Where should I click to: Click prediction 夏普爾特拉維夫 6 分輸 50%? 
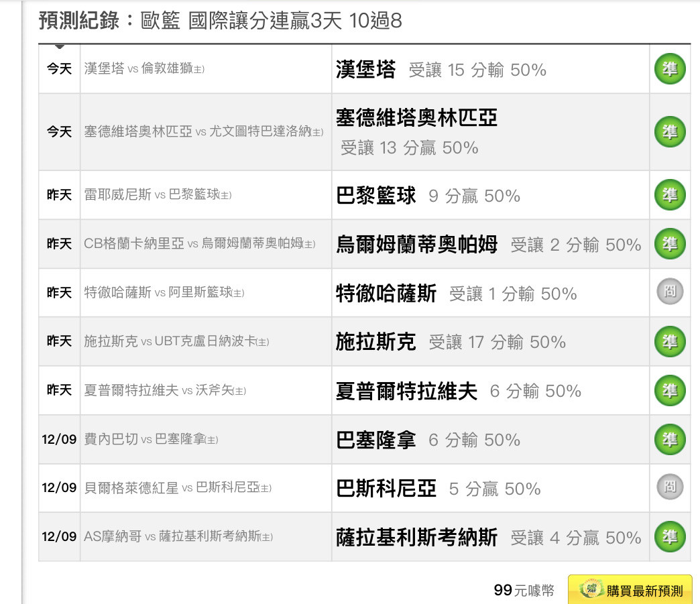tap(459, 391)
